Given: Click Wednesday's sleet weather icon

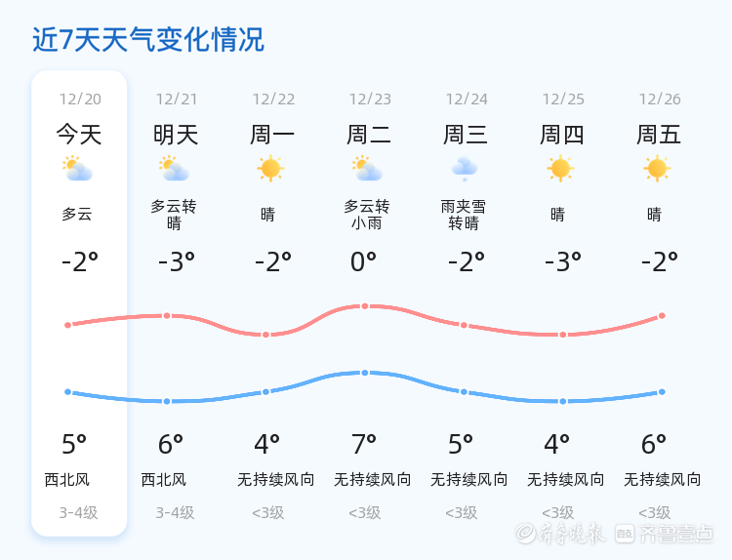Looking at the screenshot, I should coord(464,170).
